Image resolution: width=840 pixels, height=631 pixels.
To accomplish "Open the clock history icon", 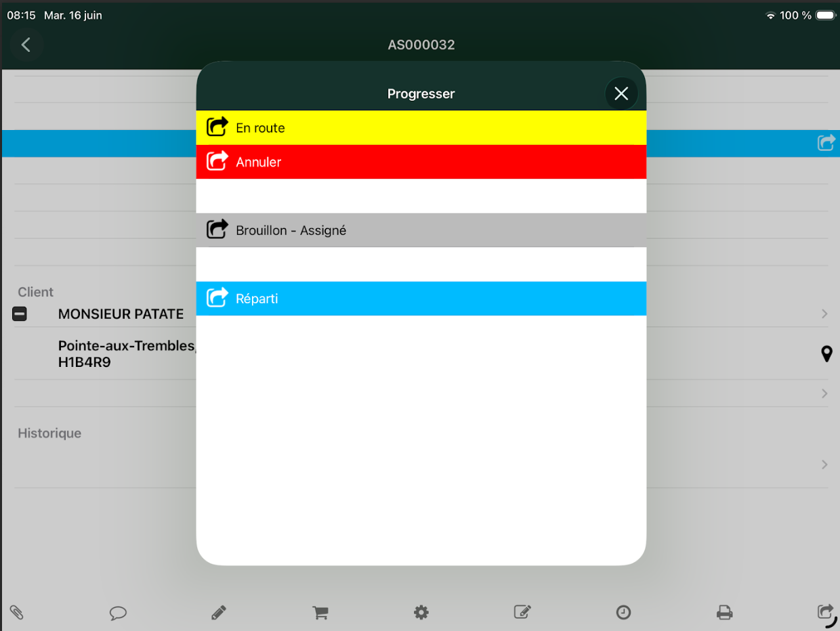I will [623, 613].
